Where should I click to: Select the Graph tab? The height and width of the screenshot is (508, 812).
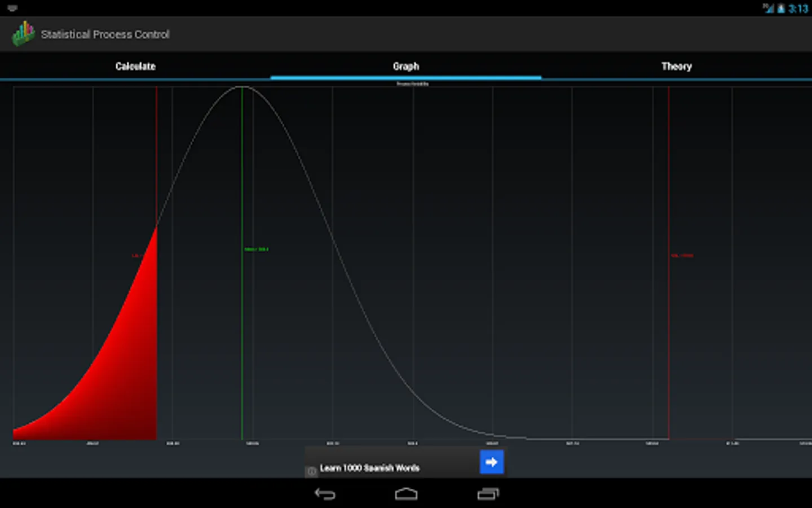coord(406,66)
